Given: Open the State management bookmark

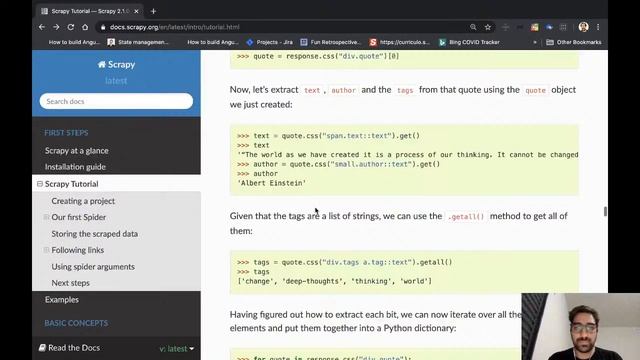Looking at the screenshot, I should (x=138, y=42).
